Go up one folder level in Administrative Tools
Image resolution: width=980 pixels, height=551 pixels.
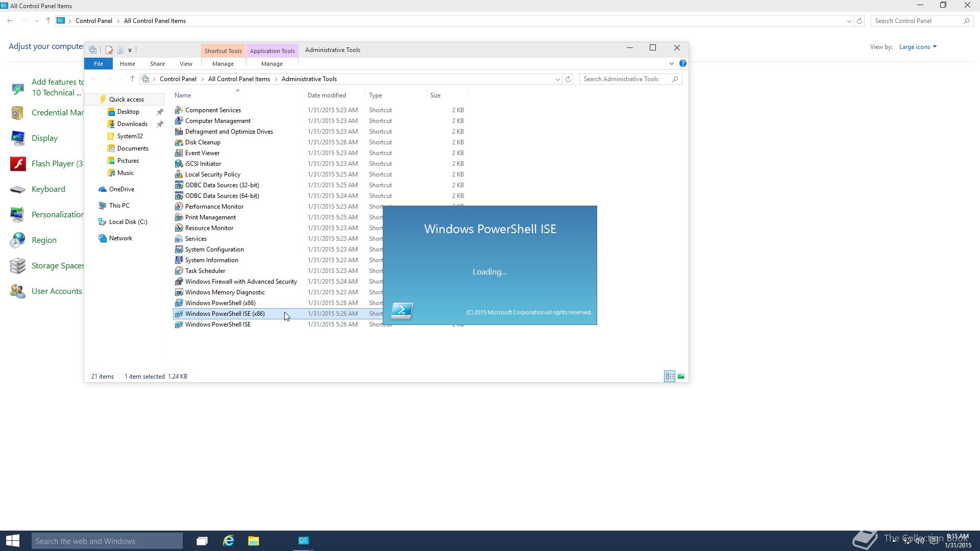pos(132,79)
